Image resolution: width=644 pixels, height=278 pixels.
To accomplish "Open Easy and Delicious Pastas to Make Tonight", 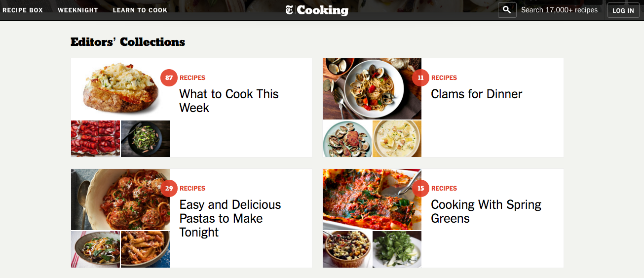I will point(230,218).
